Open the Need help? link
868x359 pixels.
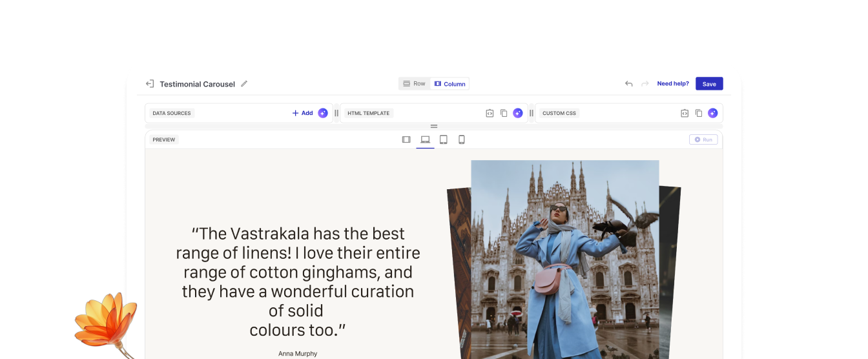[673, 83]
